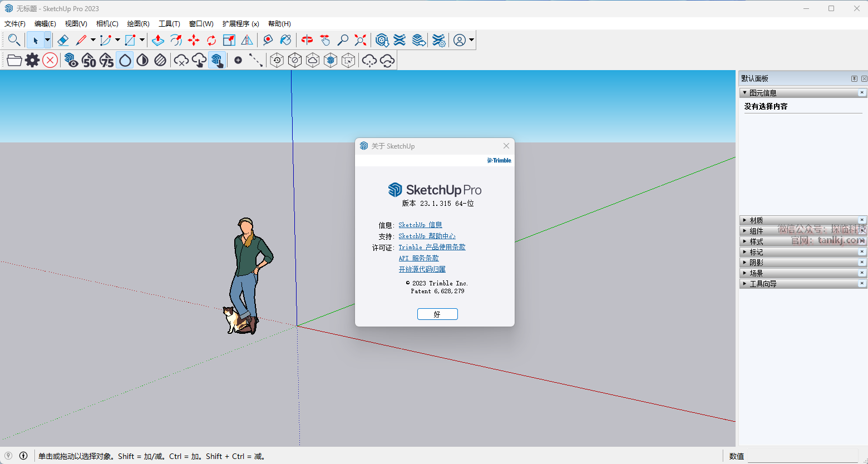Open the dropdown arrow beside the pencil tool
This screenshot has height=464, width=868.
pos(93,40)
